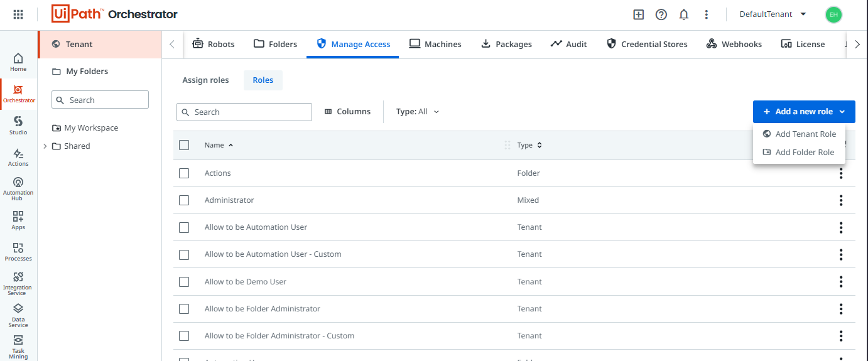Toggle the Add a new role dropdown
Image resolution: width=868 pixels, height=361 pixels.
(804, 112)
